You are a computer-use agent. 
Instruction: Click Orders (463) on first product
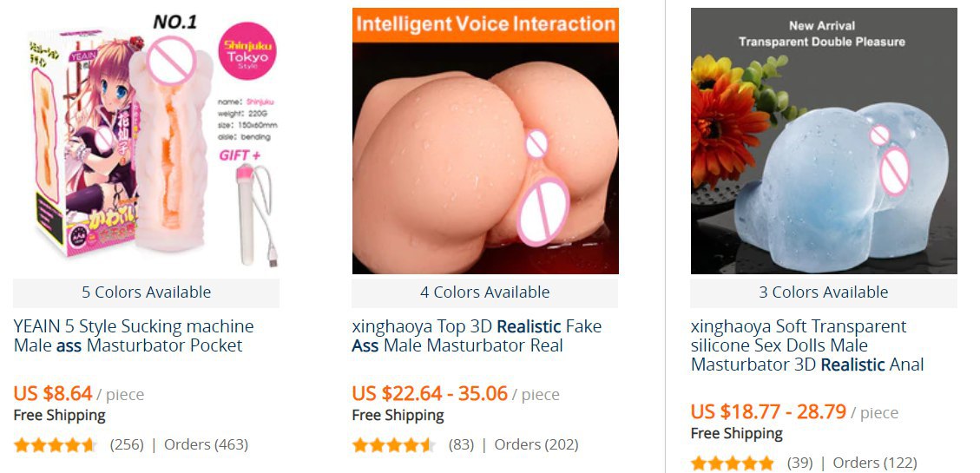click(x=207, y=445)
